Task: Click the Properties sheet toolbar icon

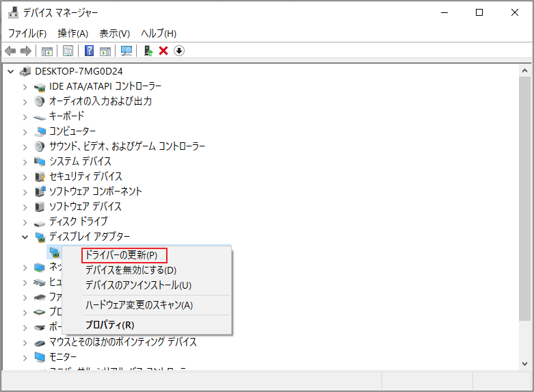Action: tap(68, 51)
